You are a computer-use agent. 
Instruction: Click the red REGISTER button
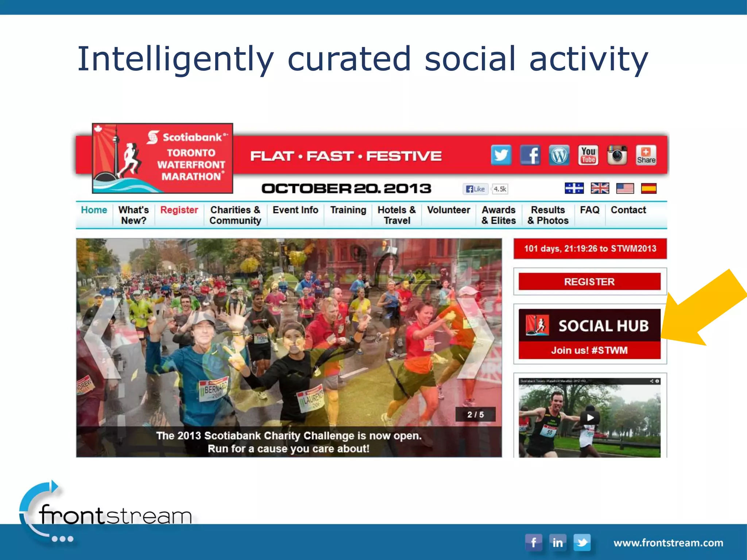coord(589,281)
